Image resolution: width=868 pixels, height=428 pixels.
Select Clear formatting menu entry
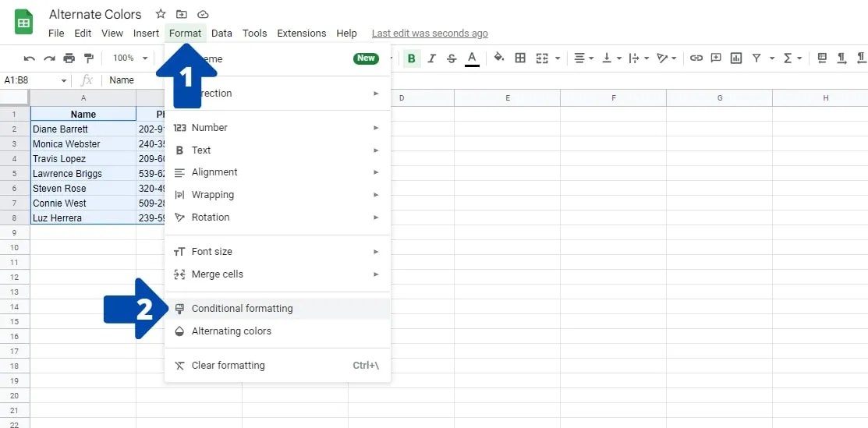(x=278, y=366)
